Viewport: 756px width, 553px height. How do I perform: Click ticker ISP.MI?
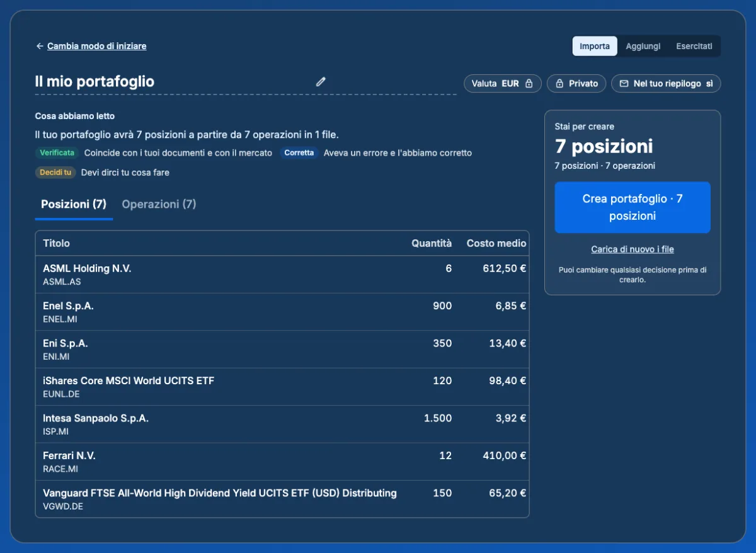(x=55, y=431)
